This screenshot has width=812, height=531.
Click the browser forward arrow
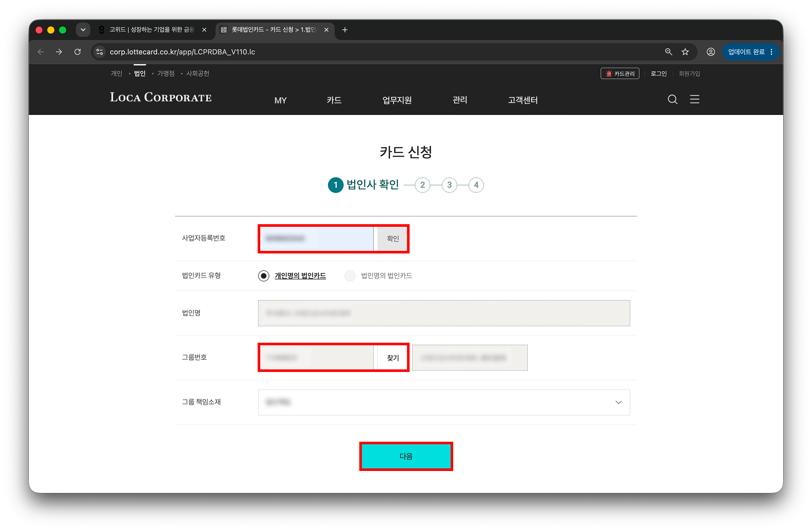[x=59, y=52]
